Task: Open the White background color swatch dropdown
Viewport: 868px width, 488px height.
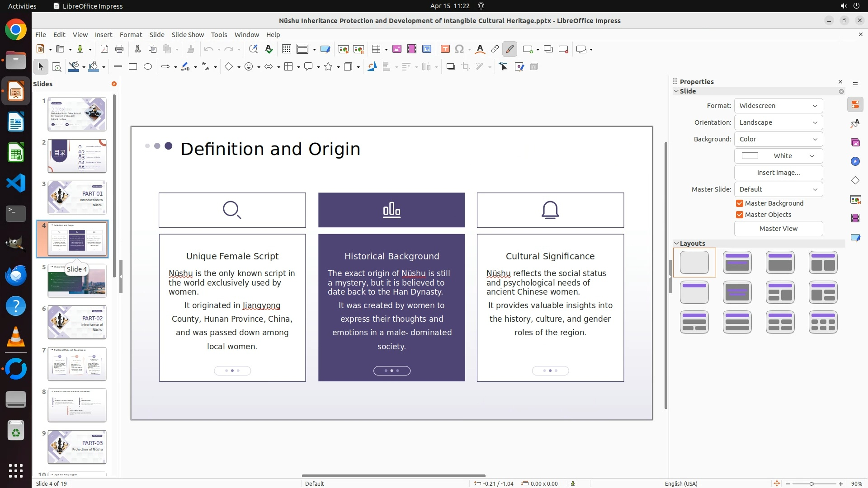Action: (x=778, y=156)
